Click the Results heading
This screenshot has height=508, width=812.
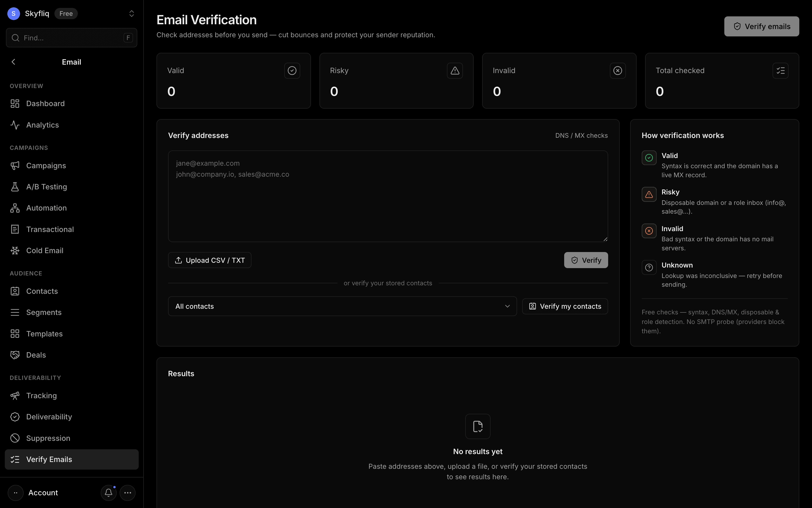click(x=181, y=374)
